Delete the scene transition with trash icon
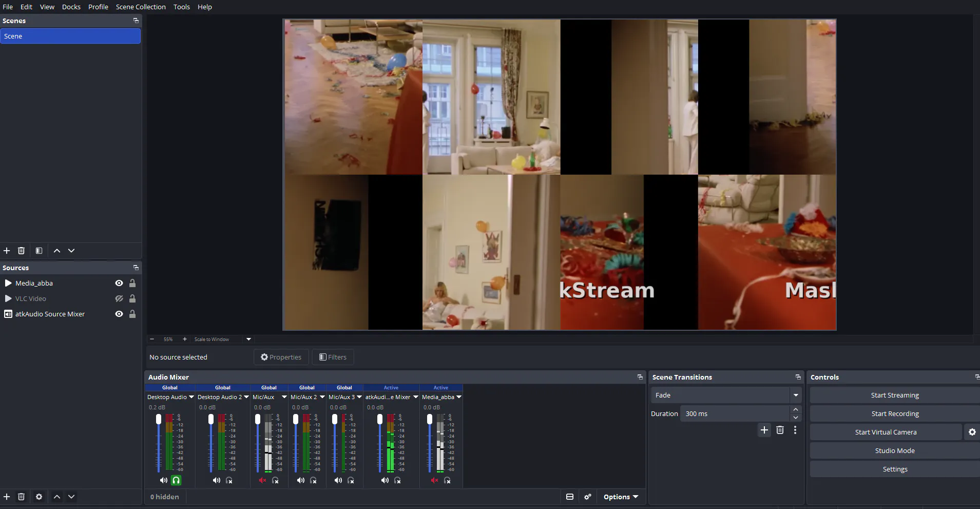 (x=780, y=430)
